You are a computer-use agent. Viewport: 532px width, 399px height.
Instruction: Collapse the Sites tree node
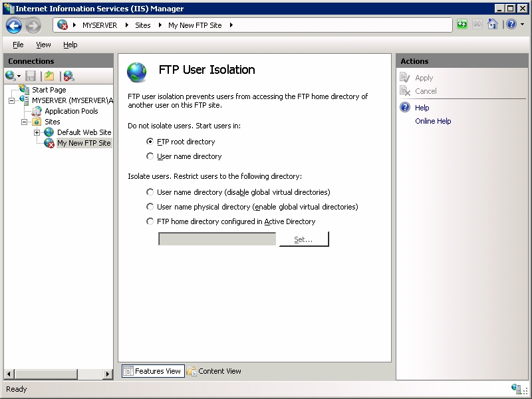[24, 122]
